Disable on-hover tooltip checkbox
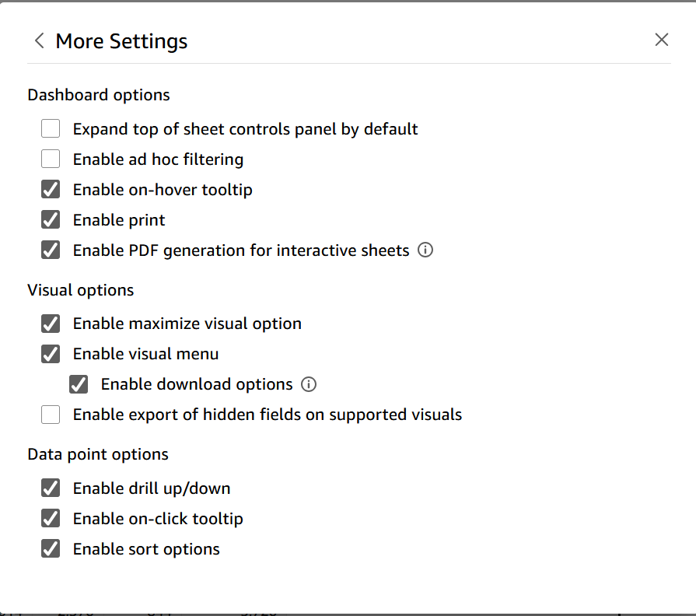 51,190
